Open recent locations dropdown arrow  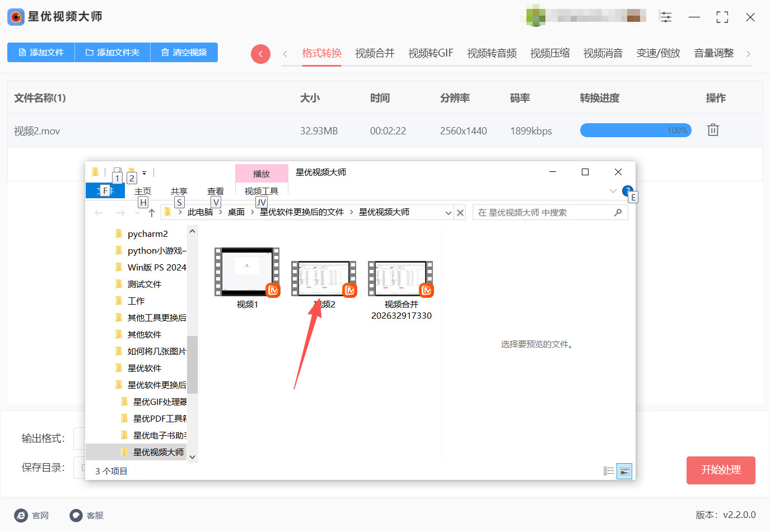137,213
